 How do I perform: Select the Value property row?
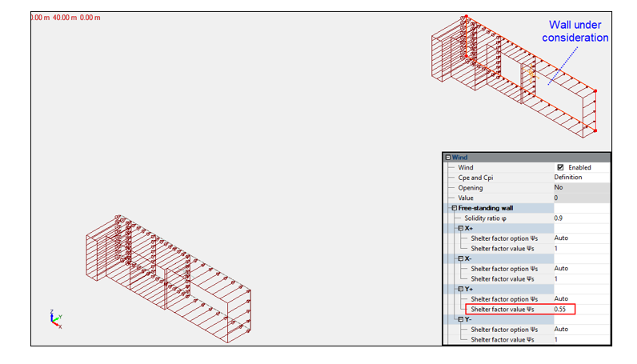pyautogui.click(x=496, y=198)
